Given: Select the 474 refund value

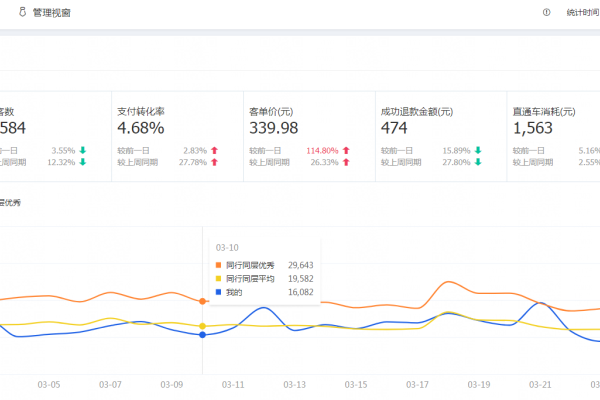Looking at the screenshot, I should tap(394, 128).
